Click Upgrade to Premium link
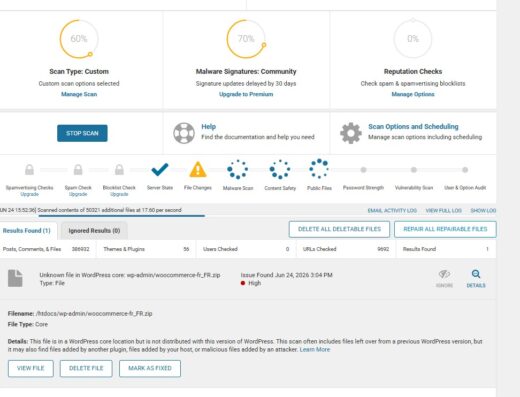 tap(246, 94)
